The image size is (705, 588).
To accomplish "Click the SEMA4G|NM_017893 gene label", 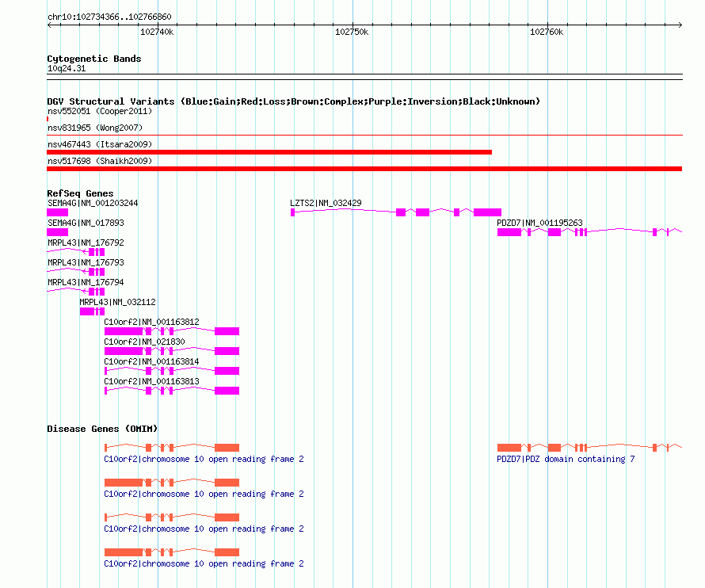I will 86,223.
